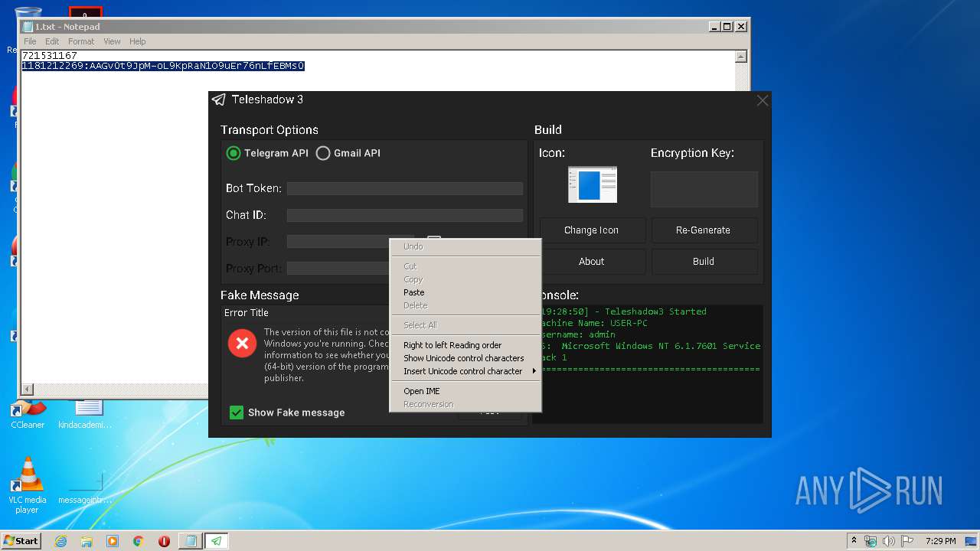Launch Google Chrome from taskbar

click(x=139, y=541)
